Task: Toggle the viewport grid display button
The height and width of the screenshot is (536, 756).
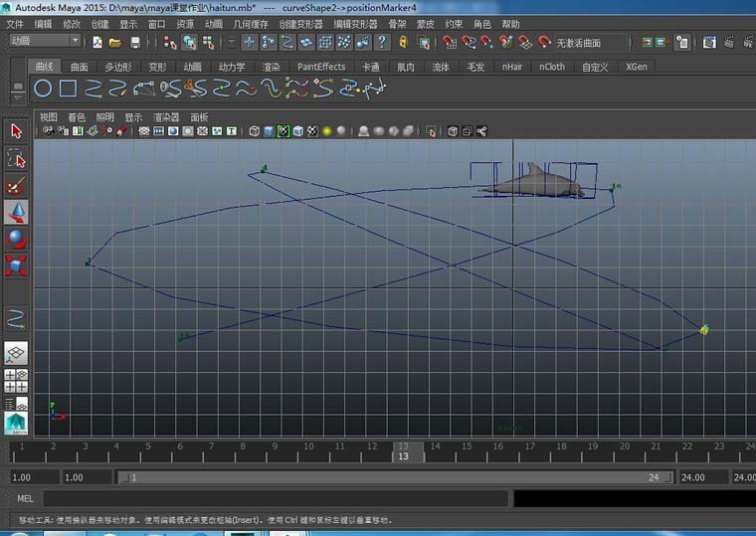Action: click(145, 131)
